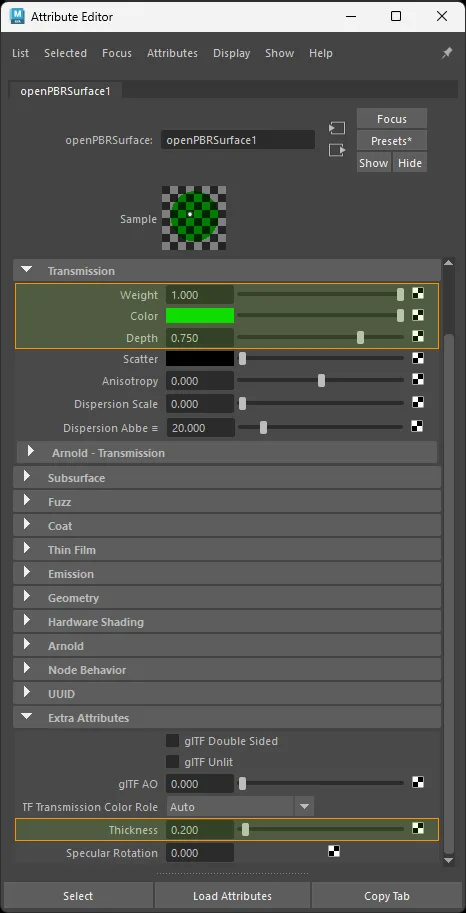
Task: Click the scrollbar down arrow
Action: coord(448,859)
